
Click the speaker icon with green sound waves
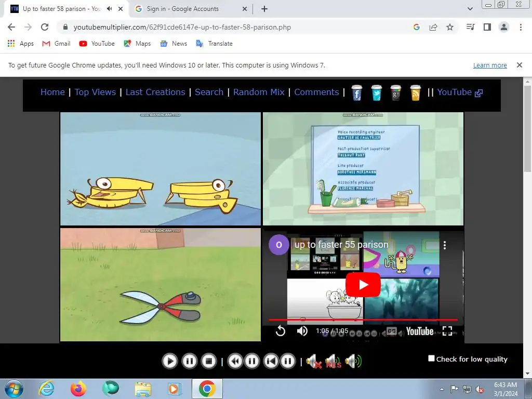point(353,362)
